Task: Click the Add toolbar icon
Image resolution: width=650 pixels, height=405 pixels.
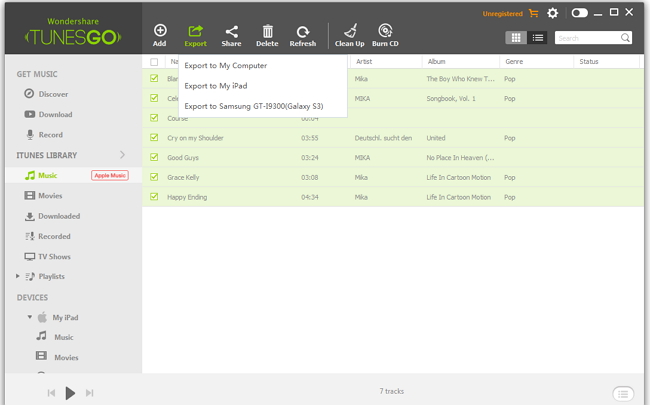Action: (160, 35)
